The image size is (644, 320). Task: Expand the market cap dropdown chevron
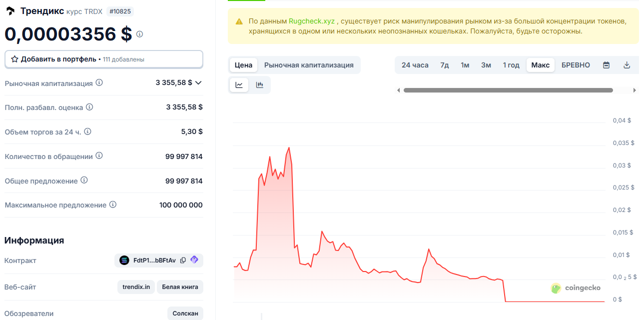[198, 82]
